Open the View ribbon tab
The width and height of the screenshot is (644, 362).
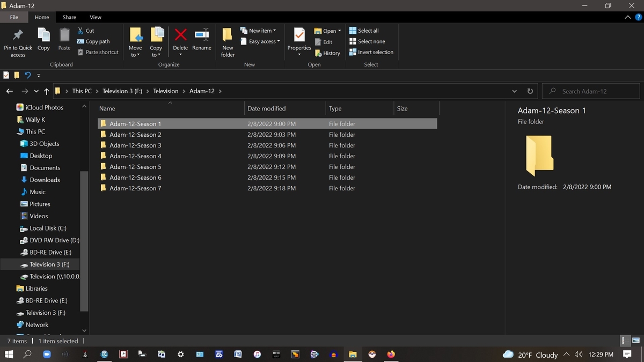(x=95, y=17)
